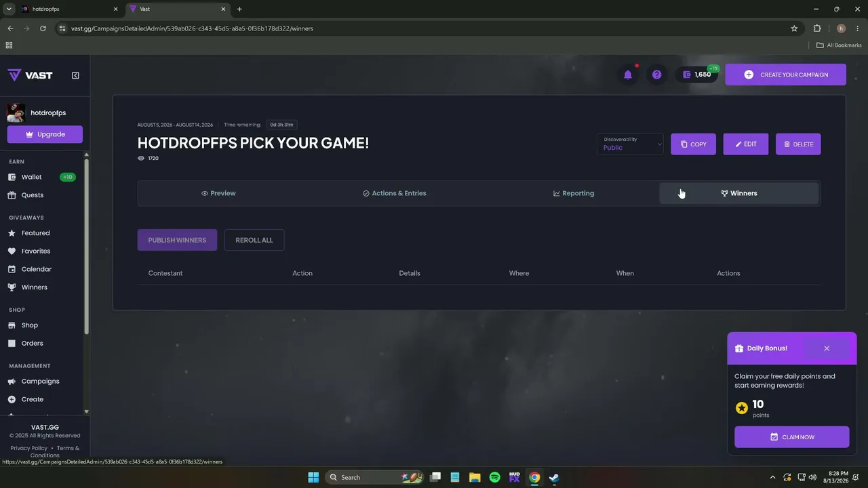Close the Daily Bonus popup

point(827,348)
